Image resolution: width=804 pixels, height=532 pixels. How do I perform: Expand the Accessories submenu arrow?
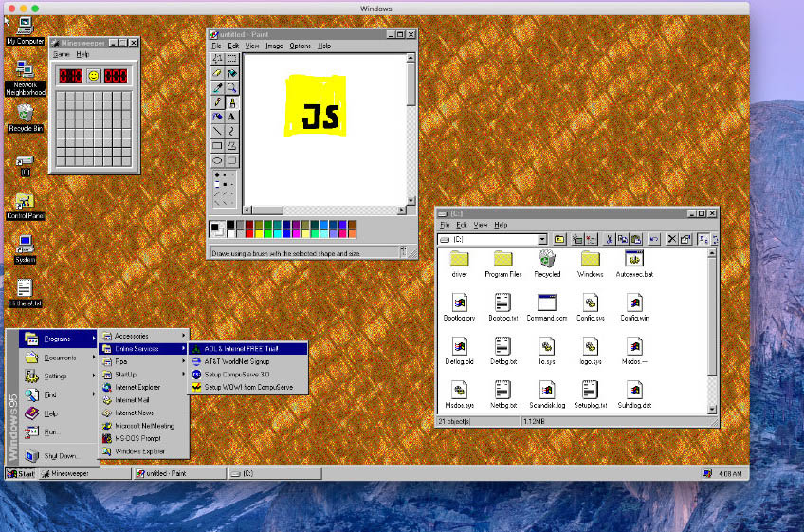pos(183,336)
